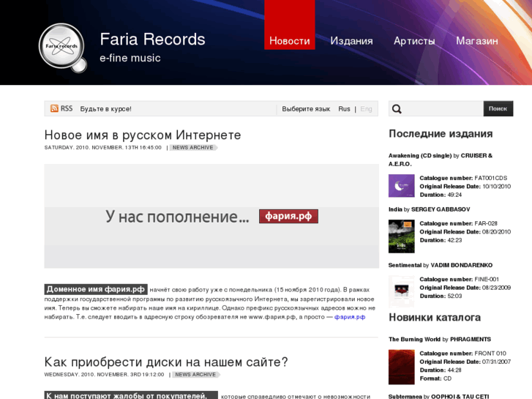The height and width of the screenshot is (399, 532).
Task: Click the У нас пополнение banner image
Action: pos(211,216)
